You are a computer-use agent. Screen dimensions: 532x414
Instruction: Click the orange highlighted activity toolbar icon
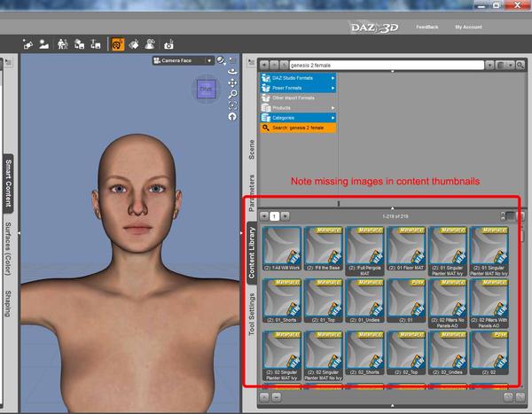117,43
